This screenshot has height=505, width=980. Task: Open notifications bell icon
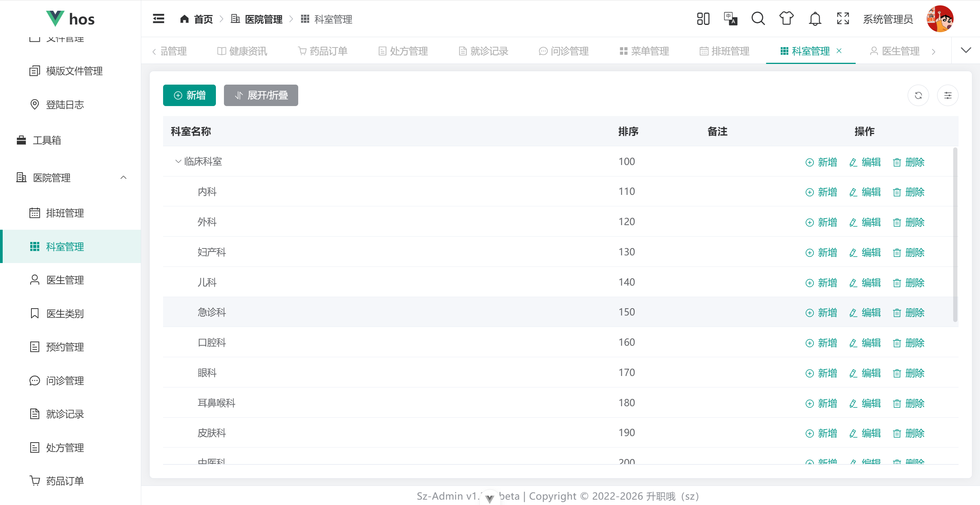815,19
